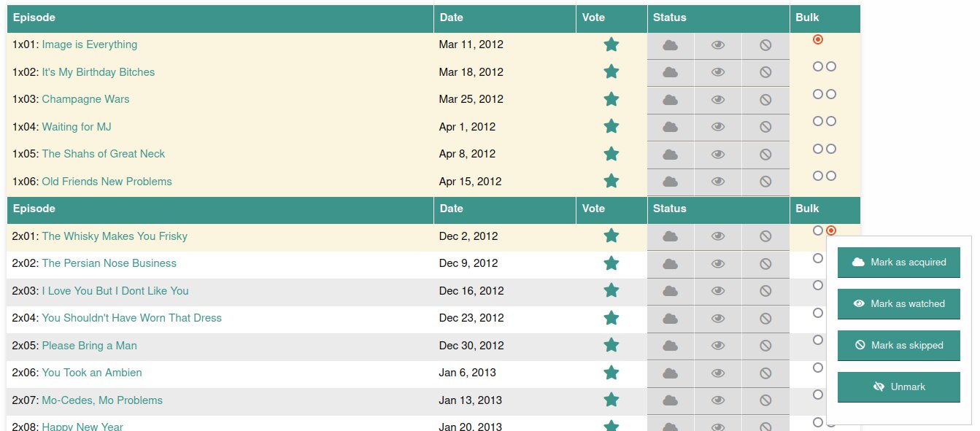Ban icon on Champagne Wars row
Screen dimensions: 980x431
(x=765, y=100)
